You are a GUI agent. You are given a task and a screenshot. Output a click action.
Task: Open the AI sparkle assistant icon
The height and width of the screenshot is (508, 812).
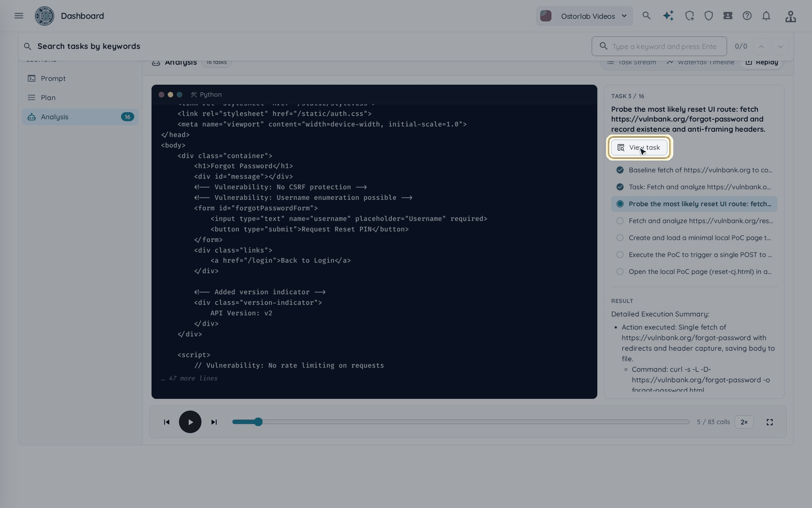click(668, 16)
